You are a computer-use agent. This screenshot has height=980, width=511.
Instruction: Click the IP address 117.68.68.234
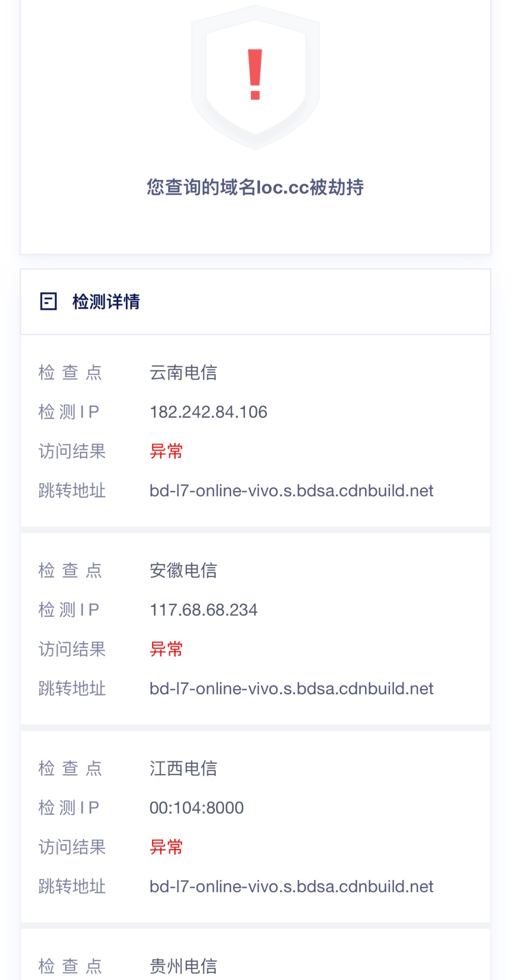(203, 610)
